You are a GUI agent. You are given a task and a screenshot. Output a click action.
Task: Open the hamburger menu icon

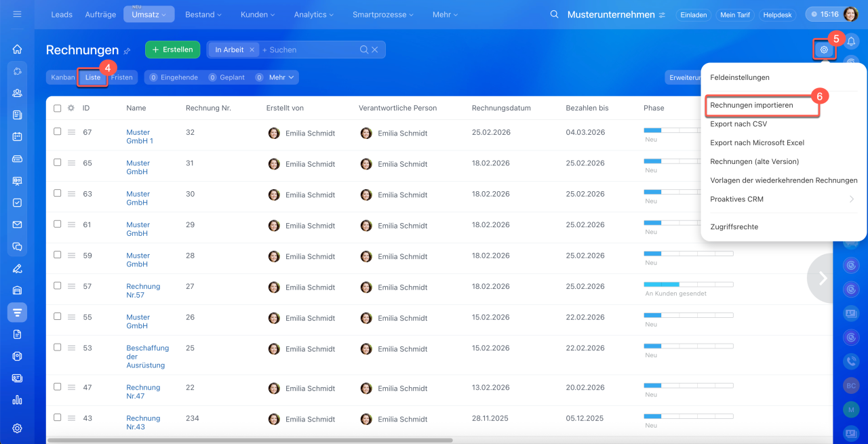click(x=18, y=14)
